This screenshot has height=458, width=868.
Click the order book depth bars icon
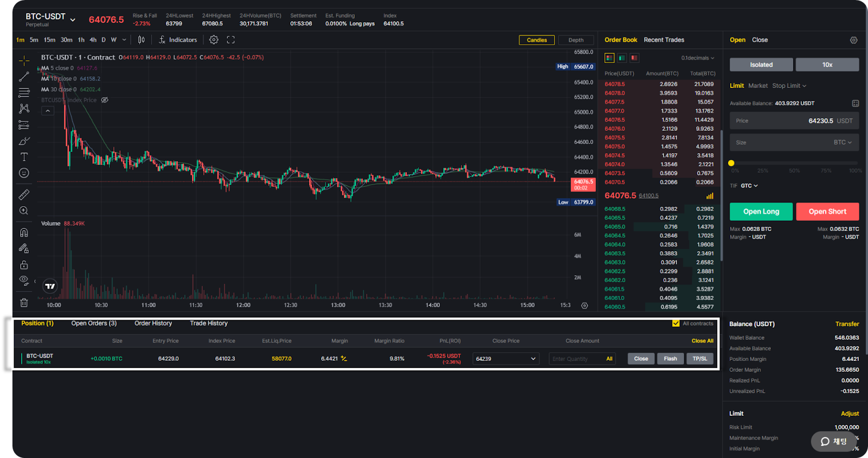710,196
